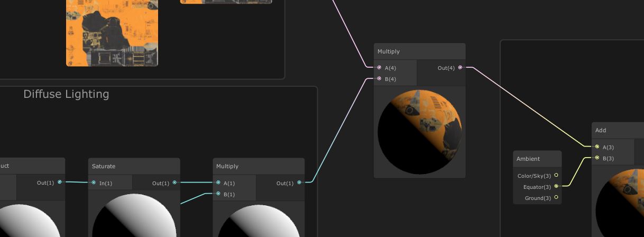The height and width of the screenshot is (237, 644).
Task: Click the orange sphere preview on Multiply node
Action: (420, 132)
